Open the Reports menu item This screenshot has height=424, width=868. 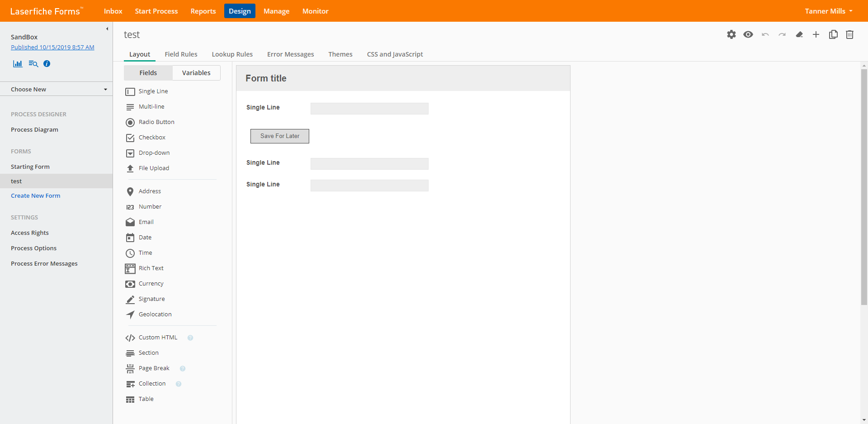pos(203,11)
